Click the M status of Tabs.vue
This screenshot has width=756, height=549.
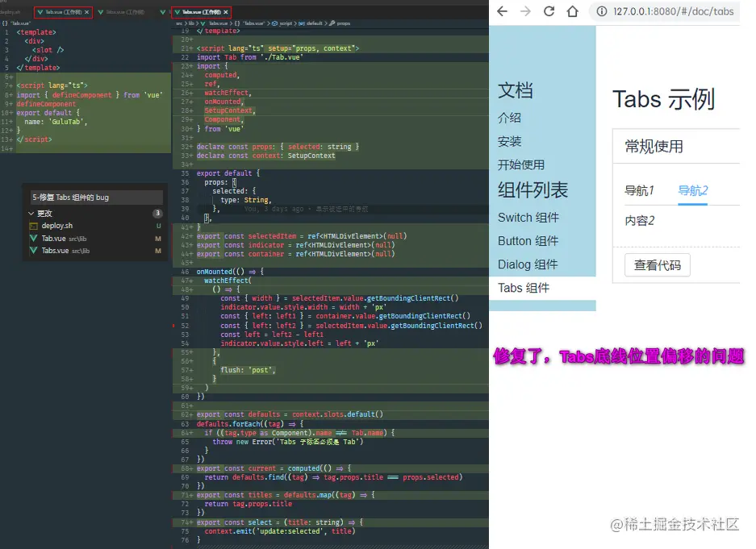coord(157,251)
